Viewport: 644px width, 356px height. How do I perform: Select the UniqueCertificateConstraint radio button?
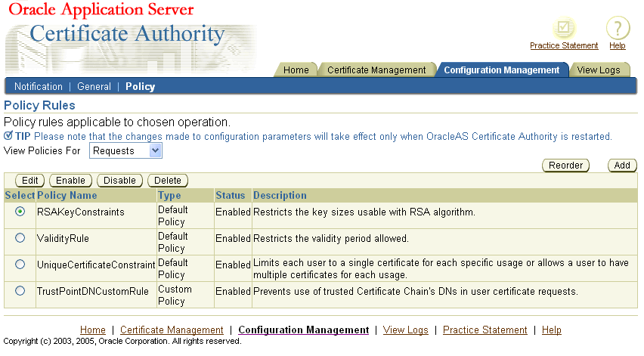tap(20, 265)
